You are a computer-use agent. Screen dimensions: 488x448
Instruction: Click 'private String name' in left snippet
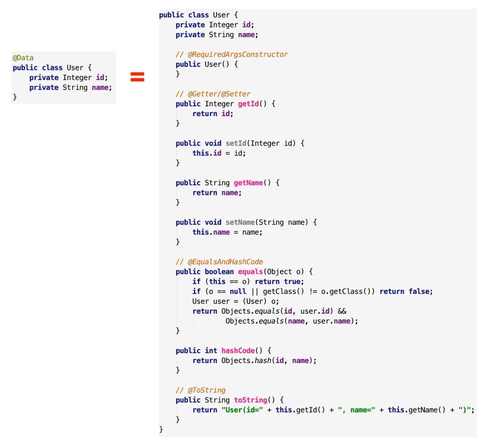[70, 88]
